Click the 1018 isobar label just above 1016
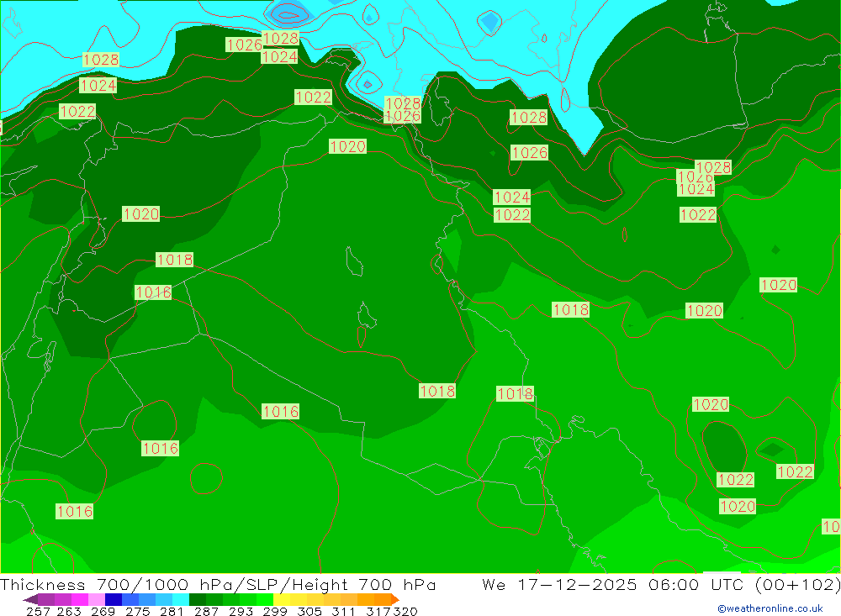Screen dimensions: 841x616 pos(174,260)
